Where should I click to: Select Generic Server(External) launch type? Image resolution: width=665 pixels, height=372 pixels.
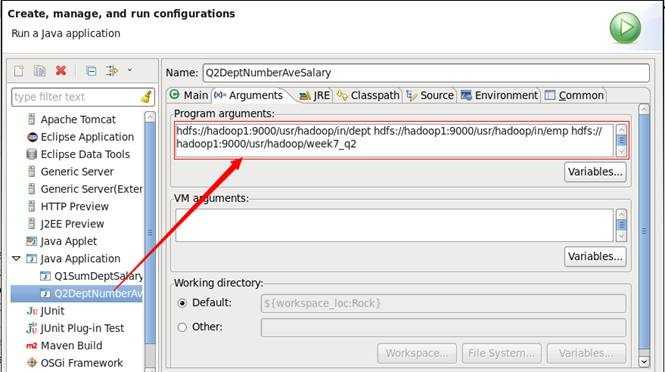pos(91,189)
